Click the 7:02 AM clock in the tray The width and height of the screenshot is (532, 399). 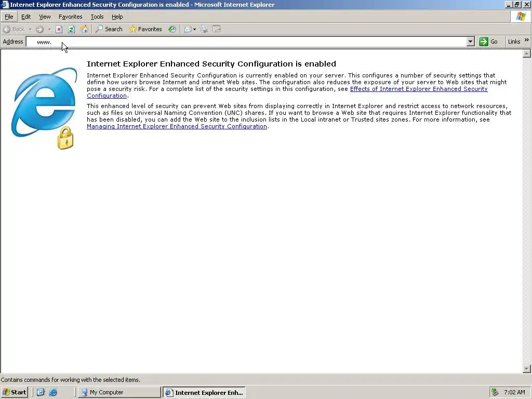tap(514, 392)
